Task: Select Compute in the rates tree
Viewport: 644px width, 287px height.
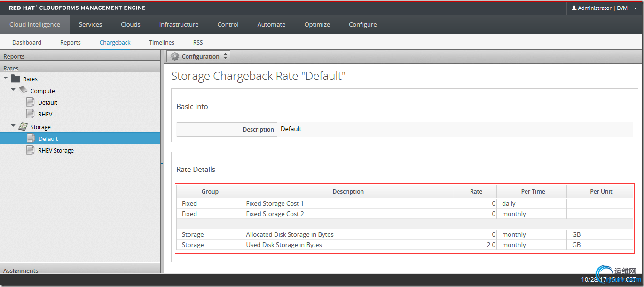Action: 43,91
